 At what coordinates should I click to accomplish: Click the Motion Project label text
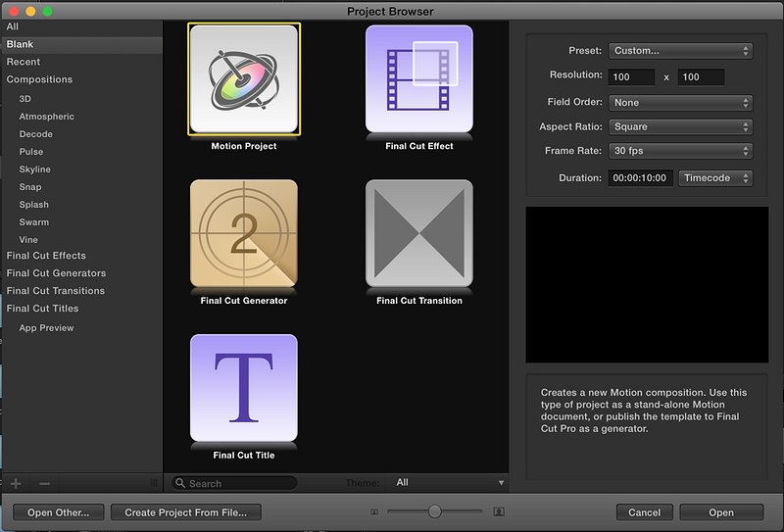tap(244, 146)
